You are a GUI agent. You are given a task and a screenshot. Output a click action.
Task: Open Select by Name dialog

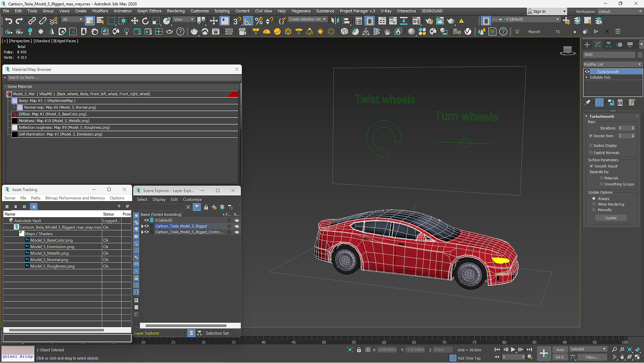pos(100,21)
